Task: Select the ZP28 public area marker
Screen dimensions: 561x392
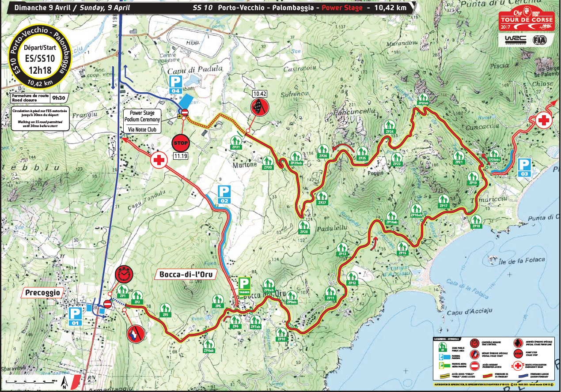Action: [304, 226]
